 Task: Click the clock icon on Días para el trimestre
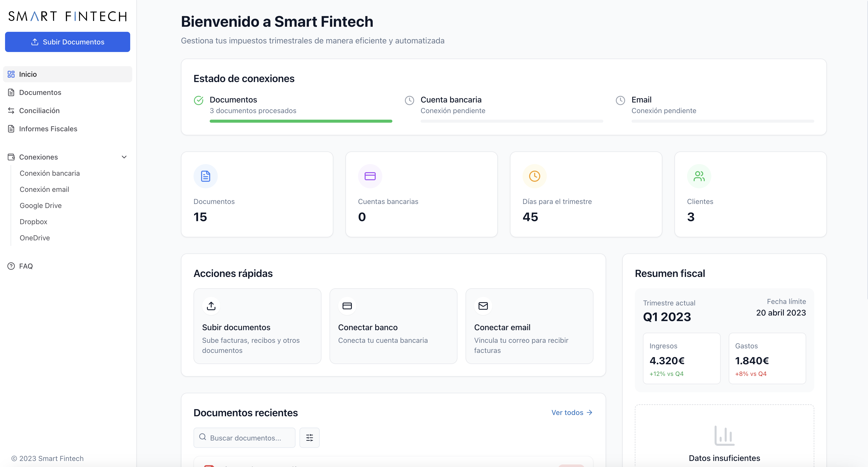pyautogui.click(x=534, y=176)
